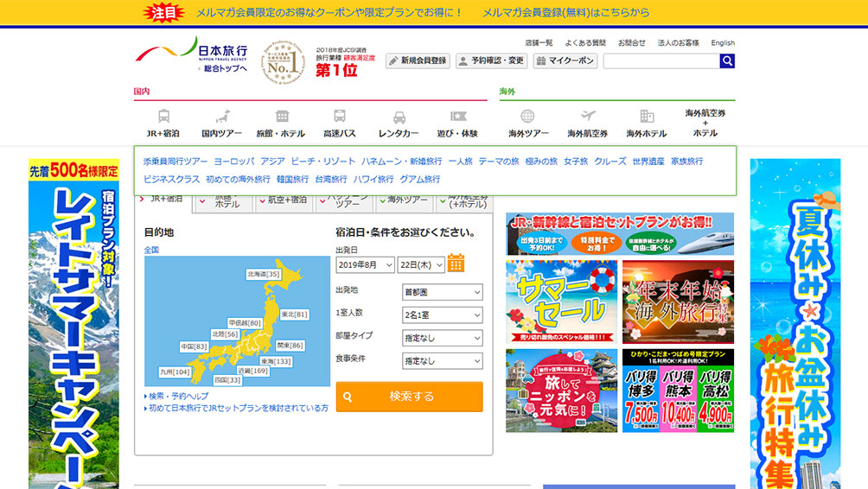The height and width of the screenshot is (489, 868).
Task: Open 店舗一覧 link
Action: click(539, 42)
